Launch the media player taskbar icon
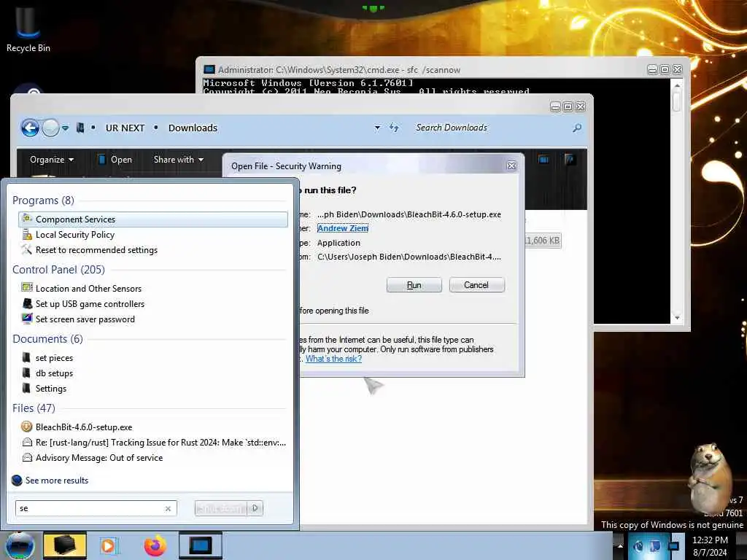The width and height of the screenshot is (747, 560). (109, 546)
